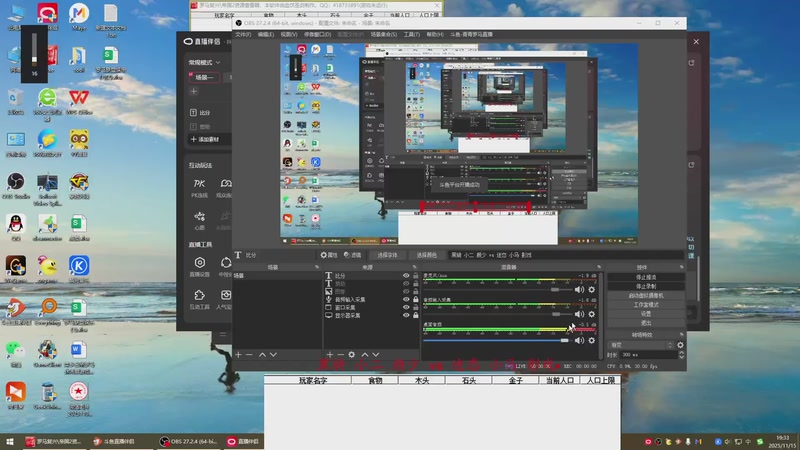800x450 pixels.
Task: Select 场景一 tab in 直播伴侣
Action: (x=204, y=77)
